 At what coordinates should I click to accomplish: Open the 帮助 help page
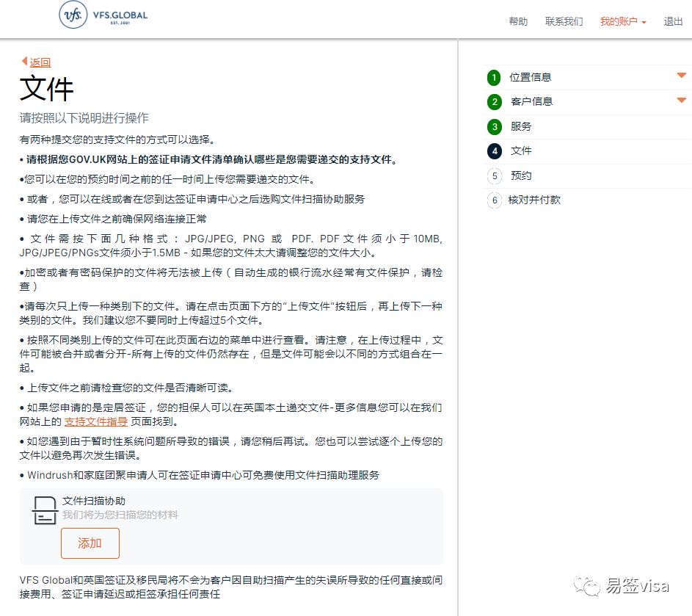(x=517, y=21)
